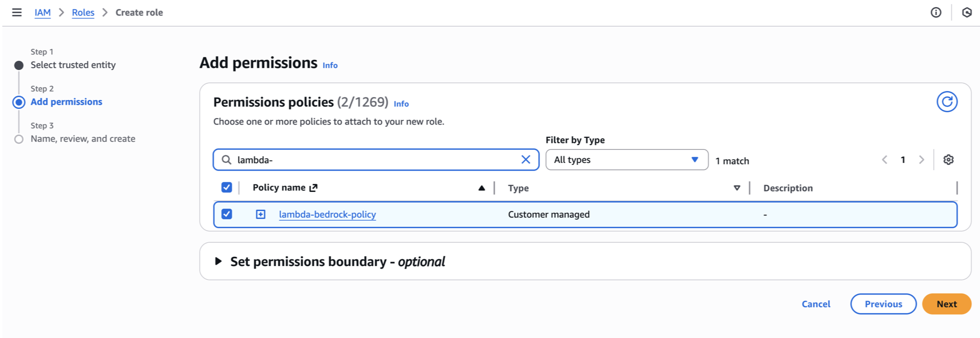This screenshot has height=338, width=980.
Task: Open table preferences gear icon
Action: [948, 160]
